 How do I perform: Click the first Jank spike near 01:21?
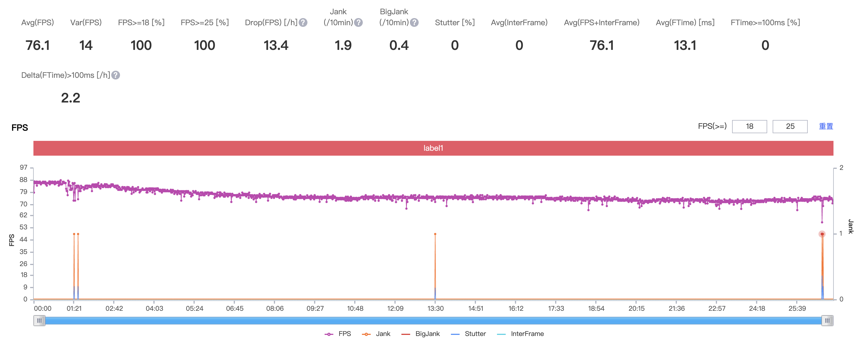pos(74,234)
